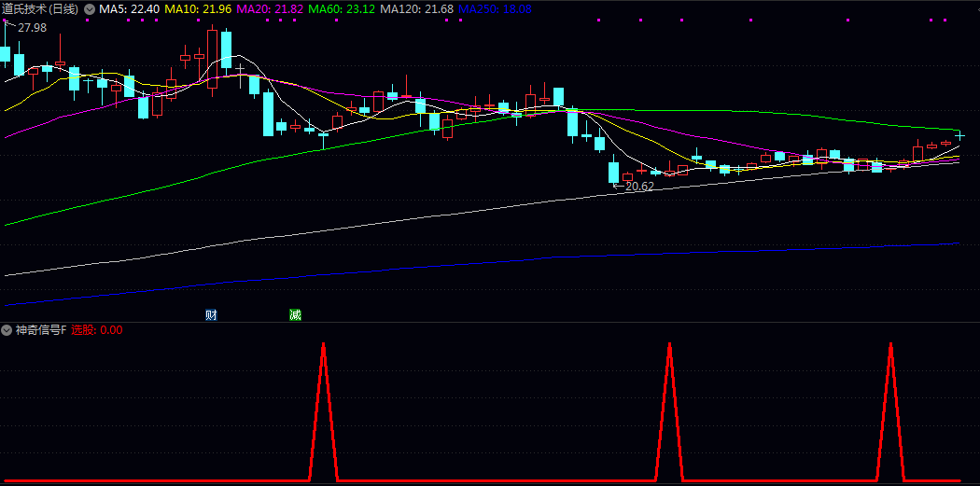This screenshot has height=486, width=980.
Task: Click the 20.62 low price annotation
Action: point(638,187)
